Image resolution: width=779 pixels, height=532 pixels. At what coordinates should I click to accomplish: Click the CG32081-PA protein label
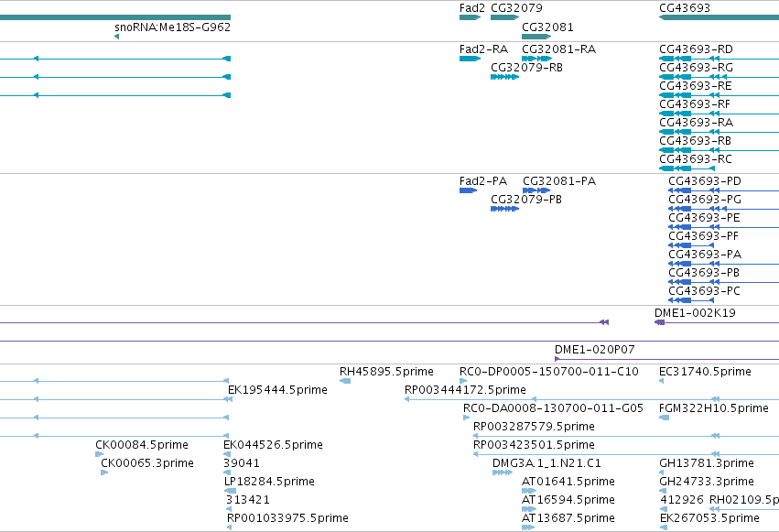(x=559, y=180)
